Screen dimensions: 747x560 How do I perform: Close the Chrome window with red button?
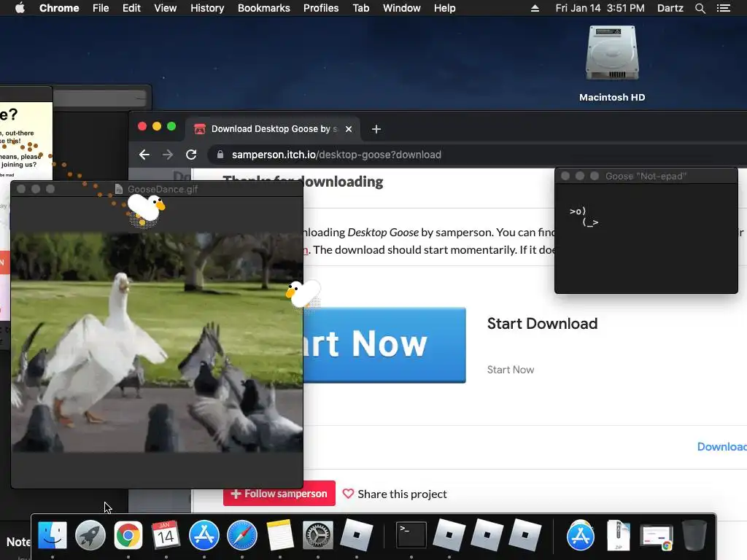tap(142, 126)
